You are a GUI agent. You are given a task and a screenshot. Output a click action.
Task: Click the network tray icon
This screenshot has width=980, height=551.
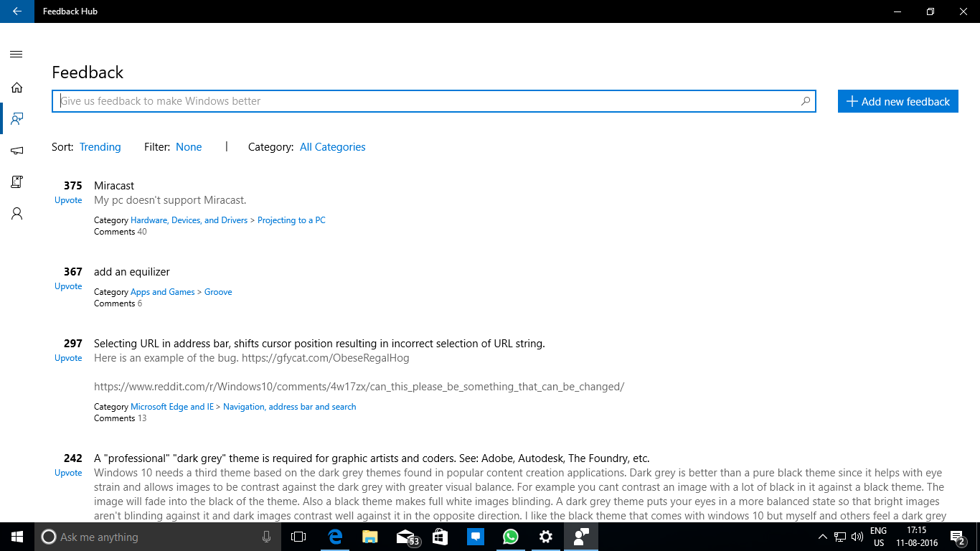[x=840, y=537]
